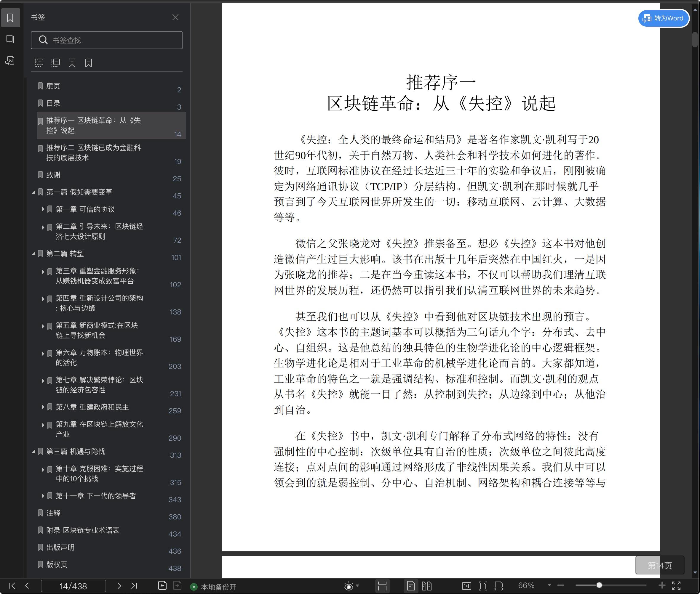Expand 第九章 在区块链上解放文化产业
The height and width of the screenshot is (594, 700).
point(43,425)
